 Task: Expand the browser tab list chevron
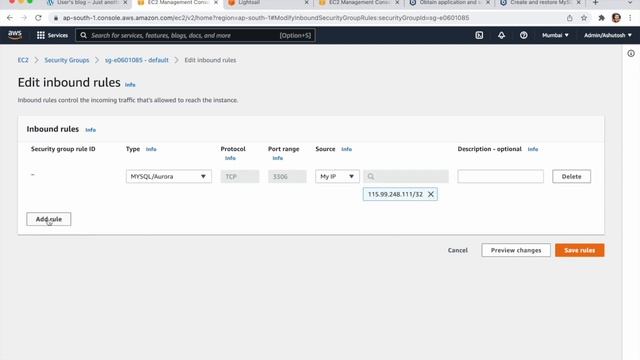[630, 3]
